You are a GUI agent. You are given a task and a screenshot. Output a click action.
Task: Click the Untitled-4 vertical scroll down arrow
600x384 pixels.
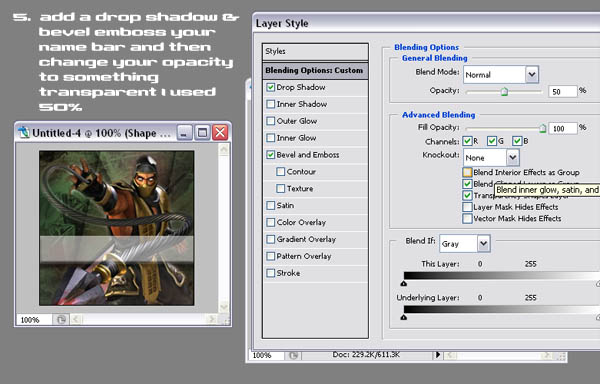(224, 307)
